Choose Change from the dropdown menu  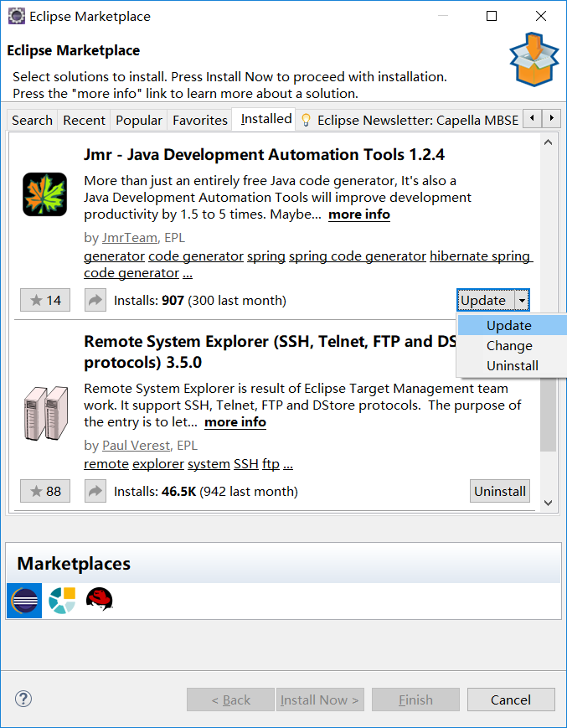[x=512, y=345]
